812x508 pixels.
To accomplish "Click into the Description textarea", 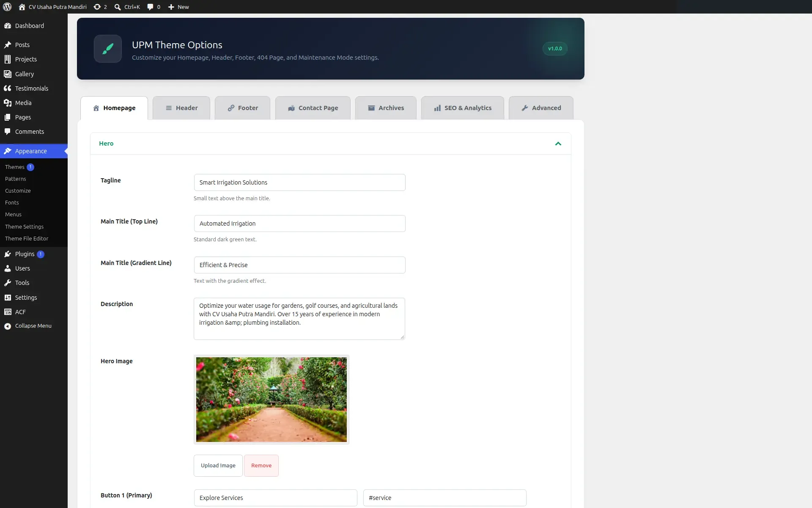I will pos(299,319).
